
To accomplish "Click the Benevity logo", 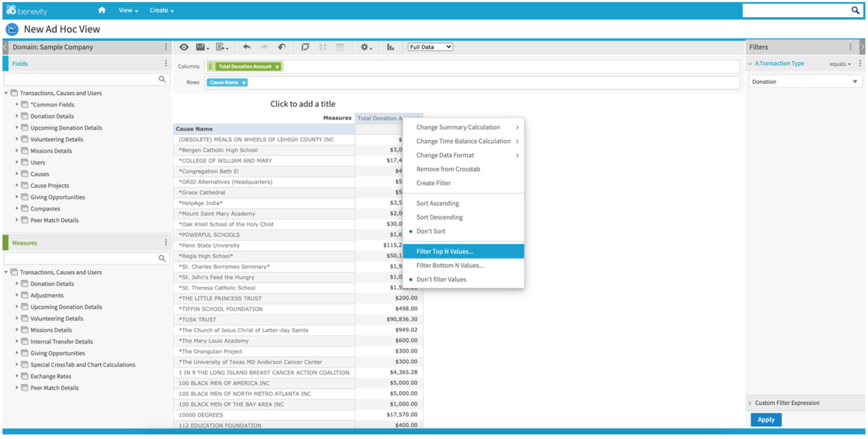I will [27, 10].
